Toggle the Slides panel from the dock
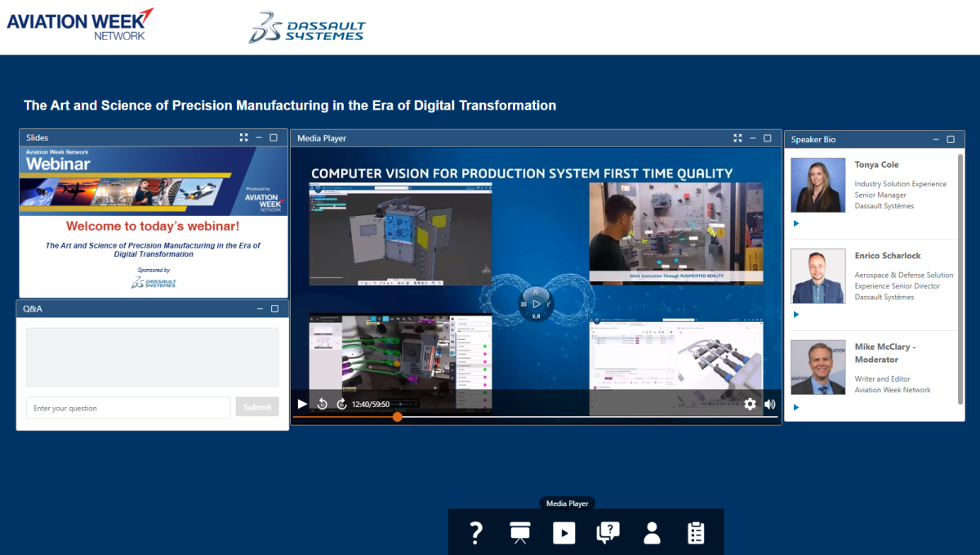980x555 pixels. point(520,533)
